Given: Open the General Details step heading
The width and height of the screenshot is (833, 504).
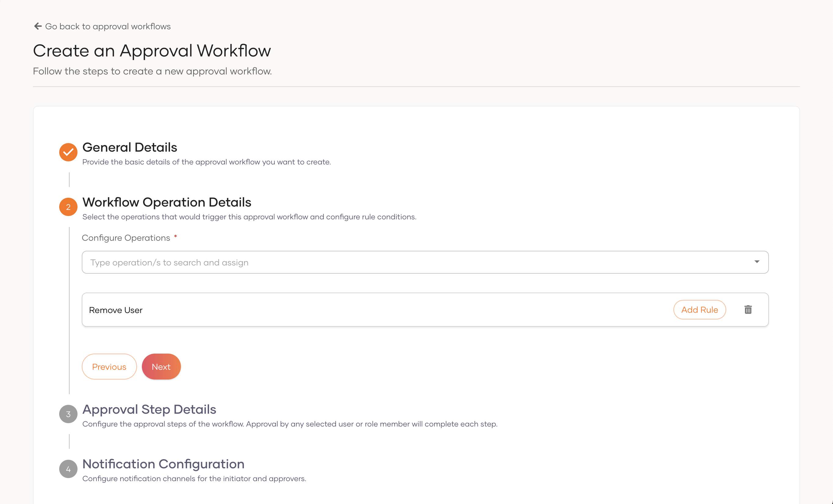Looking at the screenshot, I should pyautogui.click(x=129, y=147).
